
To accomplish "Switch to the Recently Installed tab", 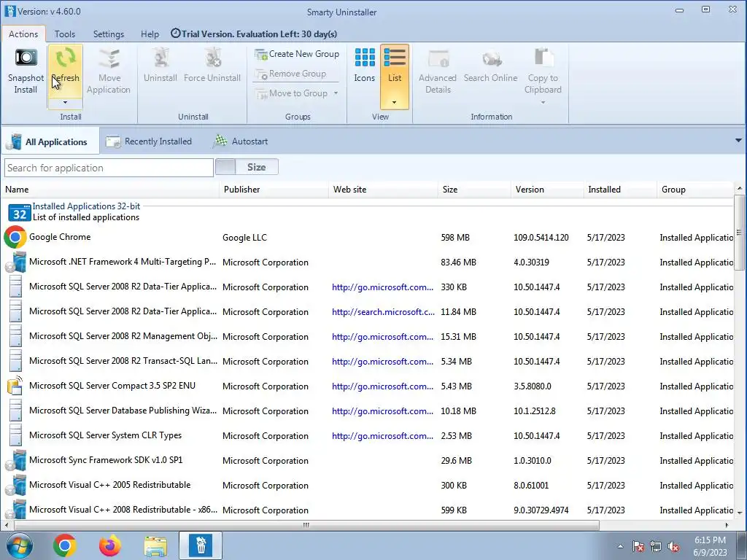I will point(149,141).
